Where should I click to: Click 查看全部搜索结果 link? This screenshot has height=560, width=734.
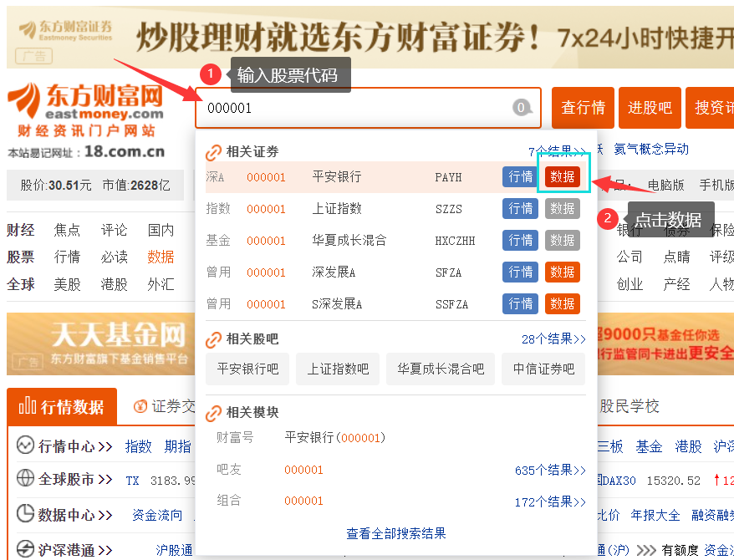point(396,533)
